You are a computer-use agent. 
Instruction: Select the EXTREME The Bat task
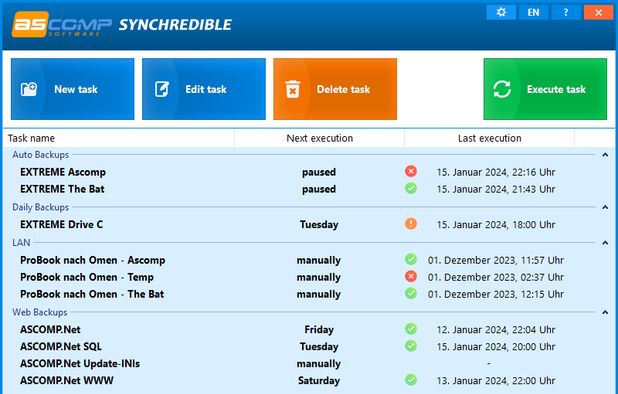click(62, 189)
